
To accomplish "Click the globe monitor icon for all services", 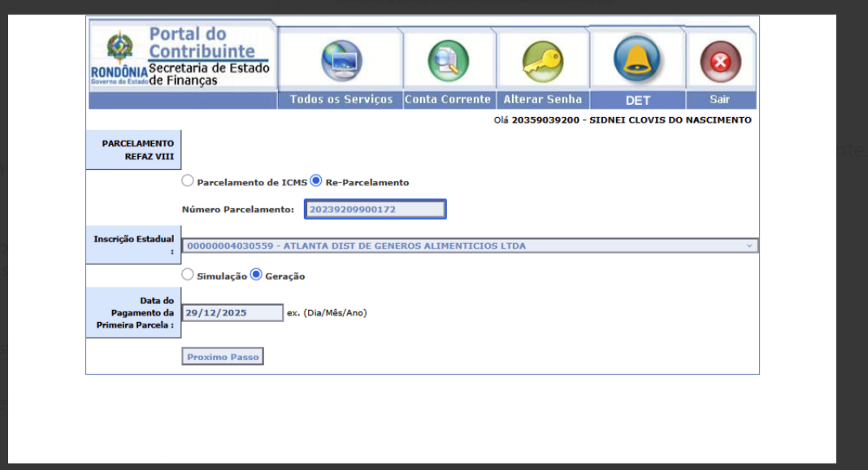I will pos(341,61).
